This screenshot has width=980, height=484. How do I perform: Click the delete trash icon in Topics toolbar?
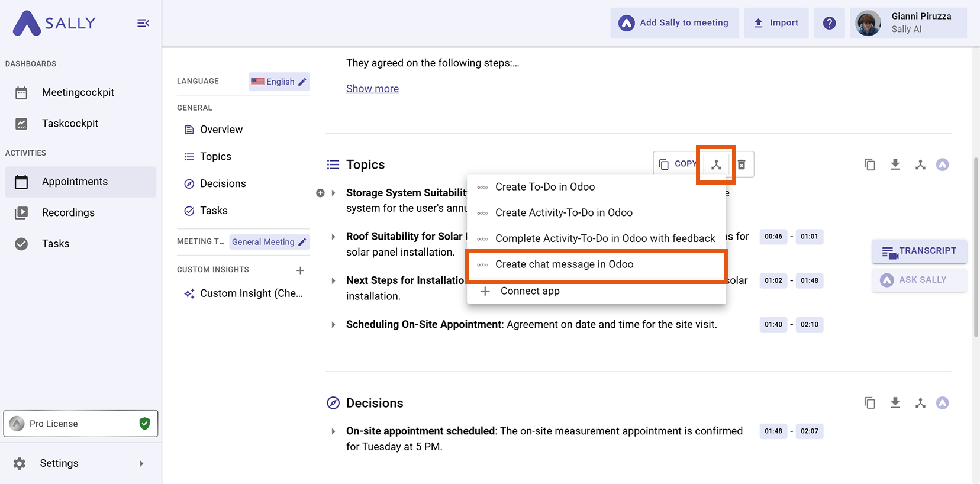pos(742,164)
